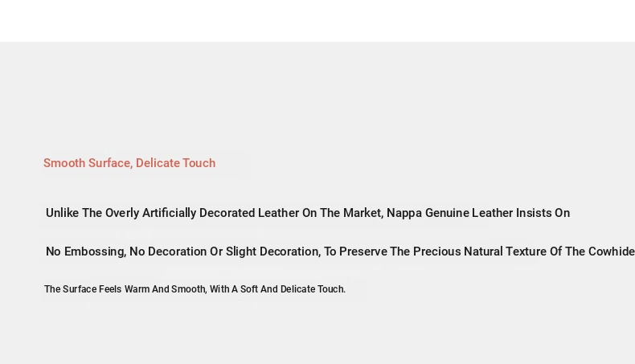Screen dimensions: 635x364
Task: Click the word "Delicate" in the red heading
Action: 158,163
